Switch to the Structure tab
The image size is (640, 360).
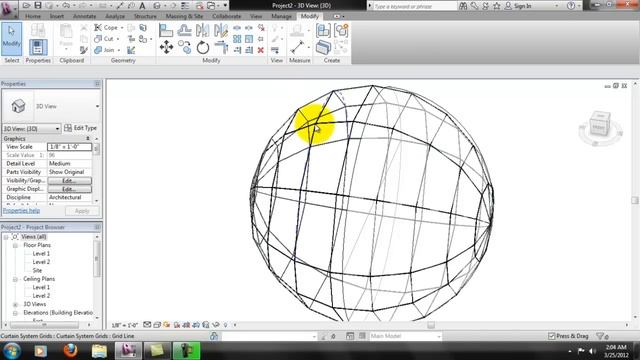[145, 16]
